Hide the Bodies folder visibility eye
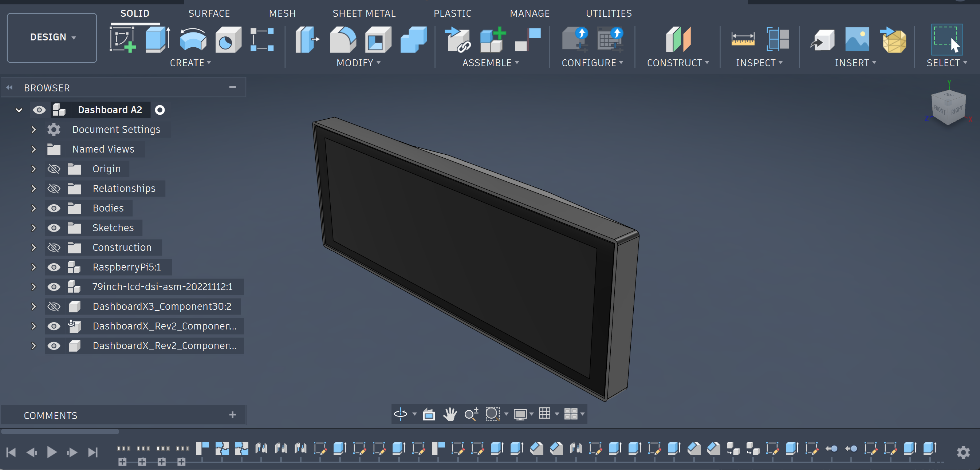This screenshot has height=470, width=980. pos(54,208)
